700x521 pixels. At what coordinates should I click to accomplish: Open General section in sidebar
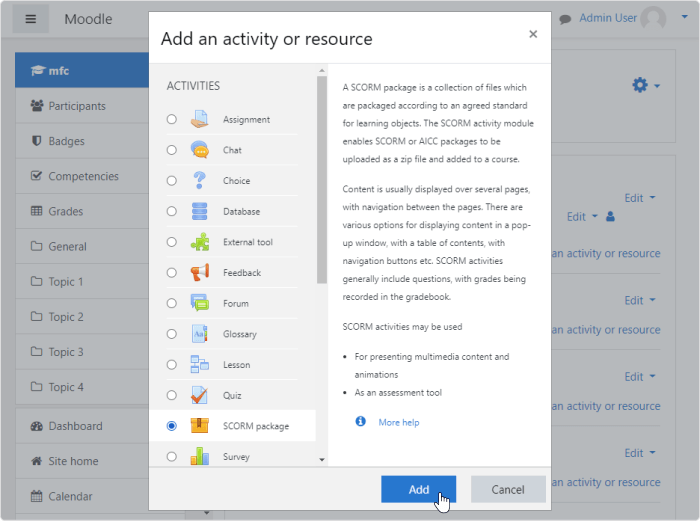[82, 246]
